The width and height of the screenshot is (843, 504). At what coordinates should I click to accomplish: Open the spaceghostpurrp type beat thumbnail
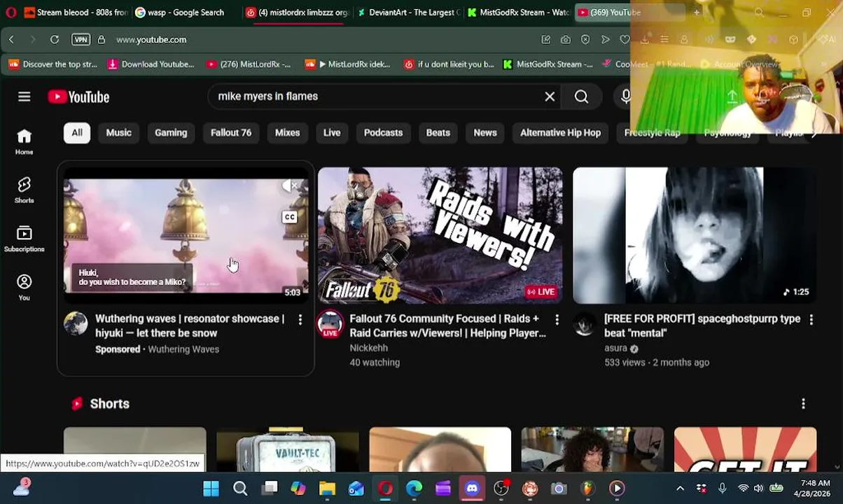point(695,235)
